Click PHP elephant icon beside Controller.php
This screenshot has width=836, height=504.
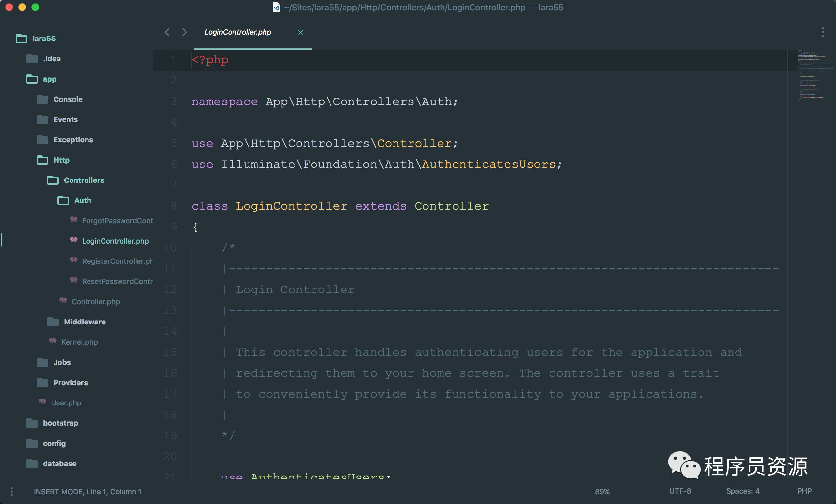[63, 301]
